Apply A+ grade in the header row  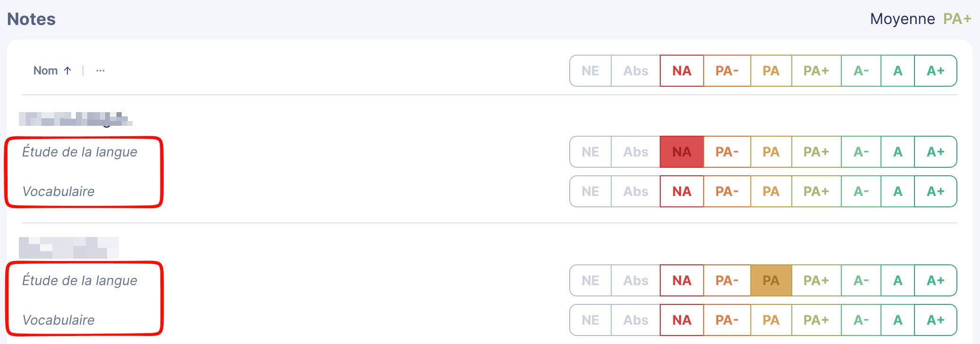[x=935, y=71]
